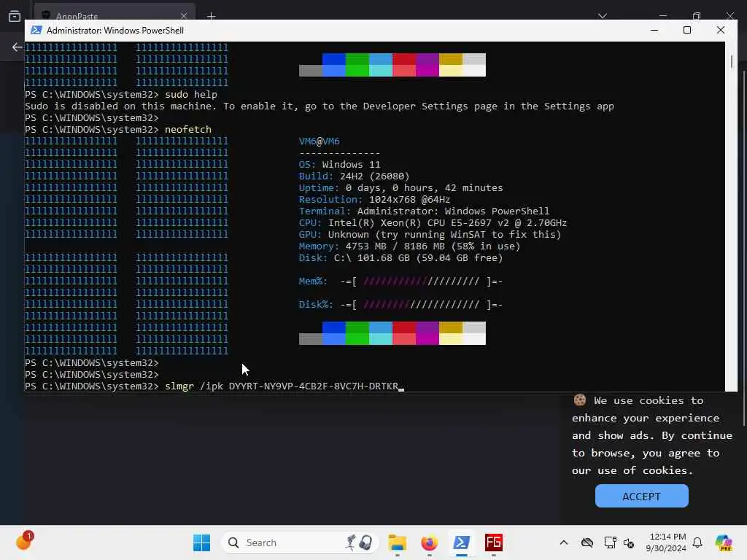Expand the hidden tray icons chevron
747x560 pixels.
point(564,542)
